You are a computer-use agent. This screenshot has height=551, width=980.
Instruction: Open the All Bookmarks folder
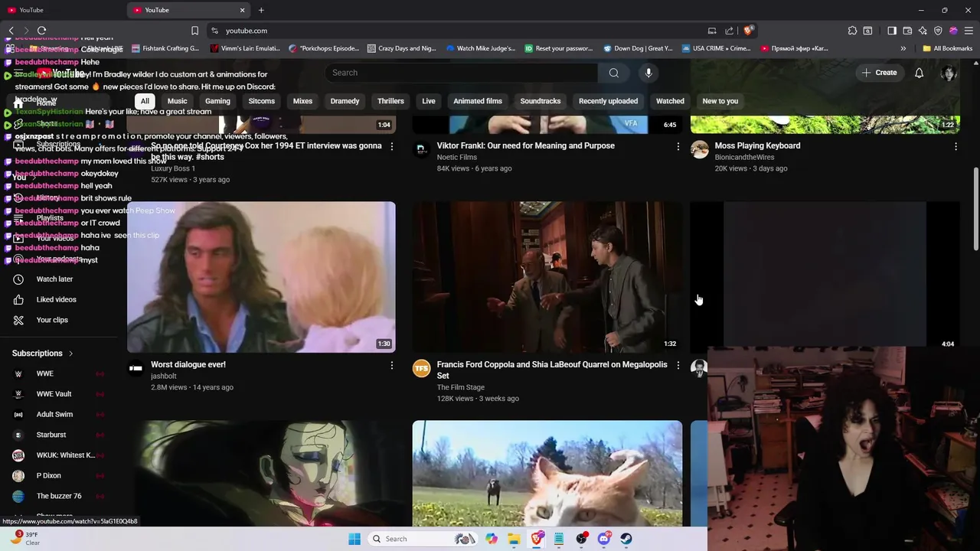(x=947, y=48)
